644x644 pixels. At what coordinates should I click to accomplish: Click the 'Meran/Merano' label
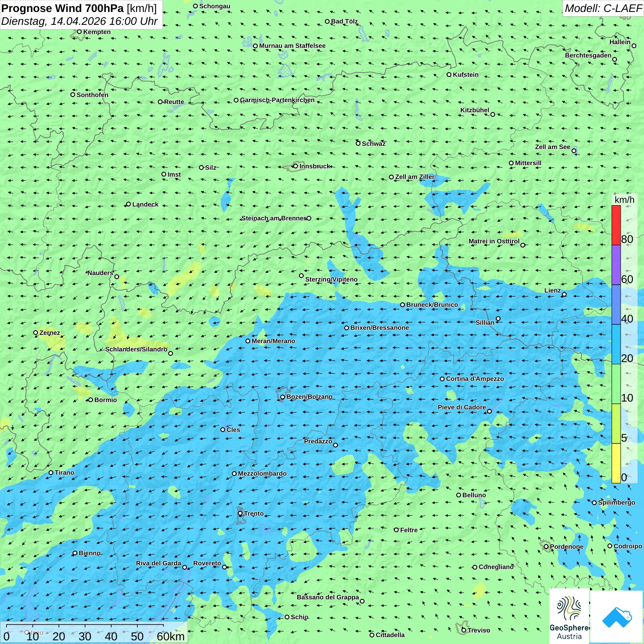[273, 341]
